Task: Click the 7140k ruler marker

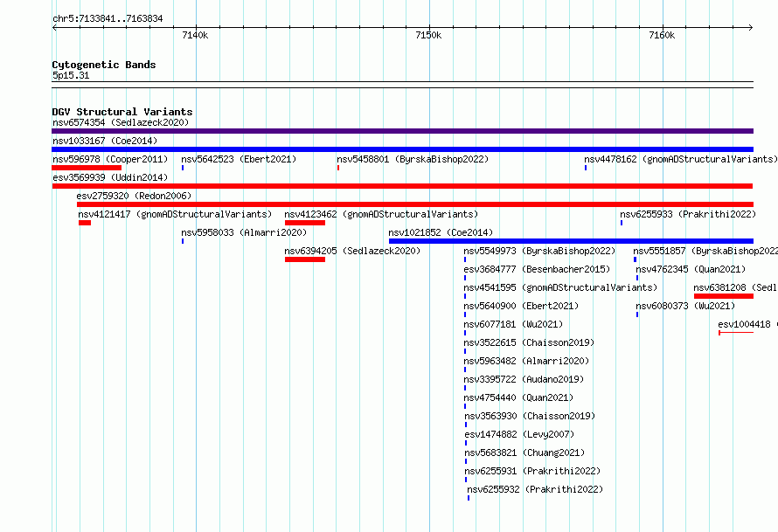Action: point(195,35)
